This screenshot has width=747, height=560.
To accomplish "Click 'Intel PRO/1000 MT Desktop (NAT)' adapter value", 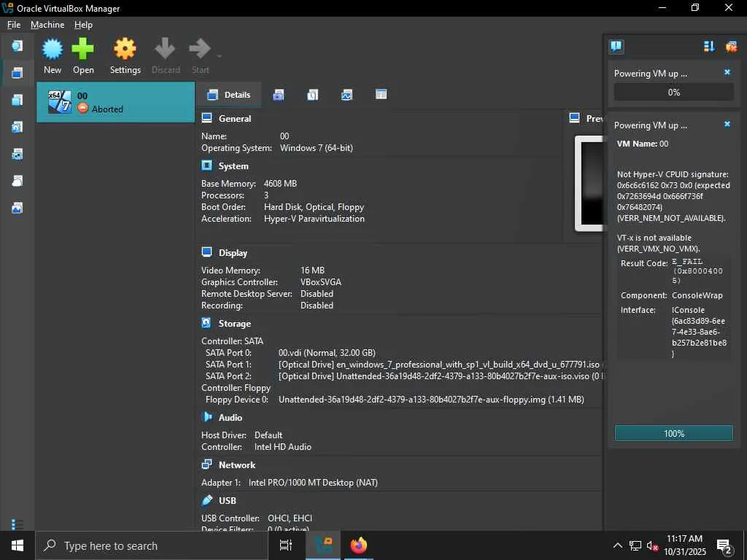I will [x=313, y=483].
